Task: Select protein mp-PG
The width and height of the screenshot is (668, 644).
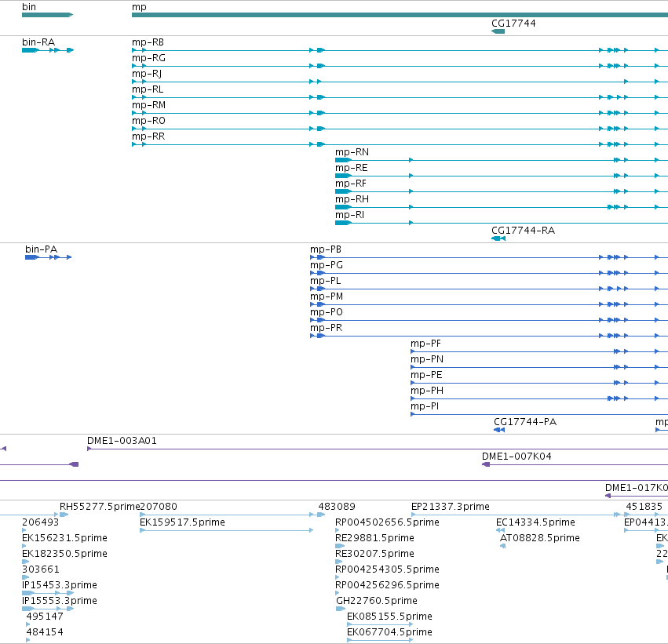Action: tap(489, 273)
